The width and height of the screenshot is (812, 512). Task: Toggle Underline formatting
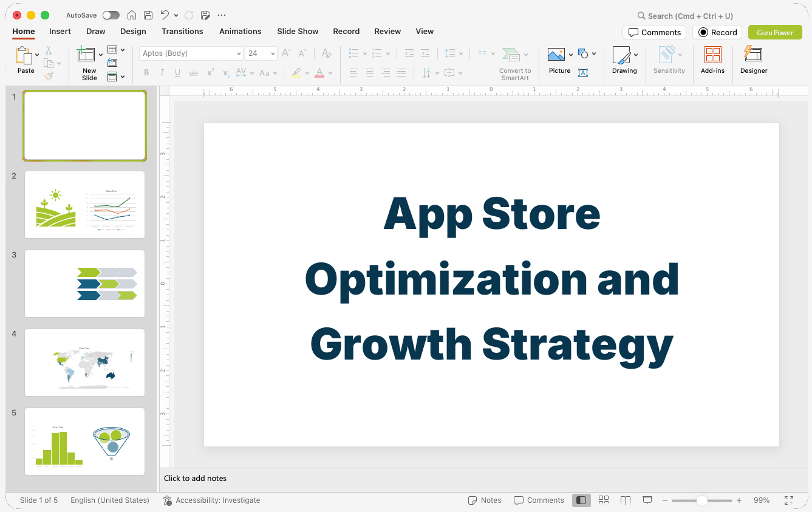point(178,73)
